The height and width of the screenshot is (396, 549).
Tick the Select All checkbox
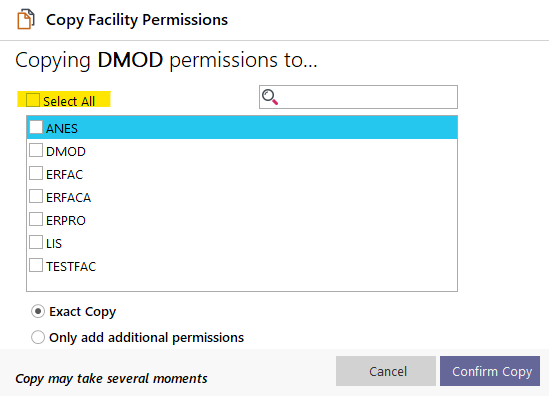click(33, 100)
